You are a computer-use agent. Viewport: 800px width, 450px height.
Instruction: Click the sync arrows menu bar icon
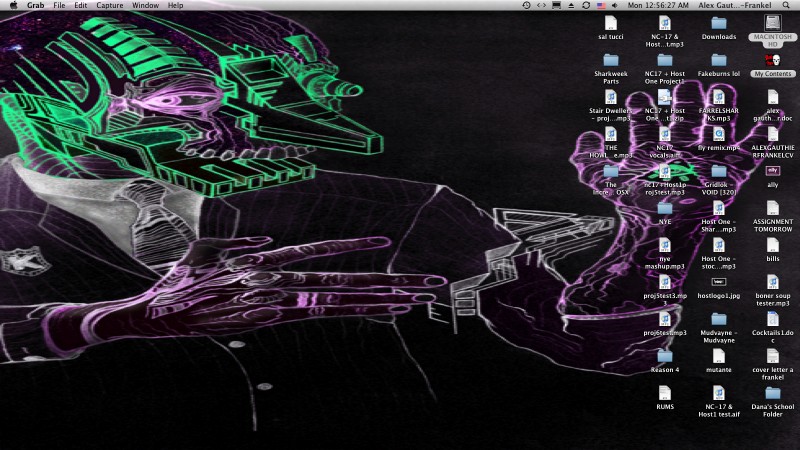586,5
